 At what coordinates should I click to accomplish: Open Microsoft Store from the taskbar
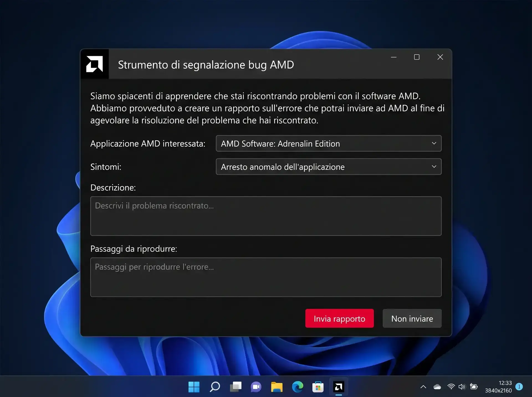tap(318, 387)
